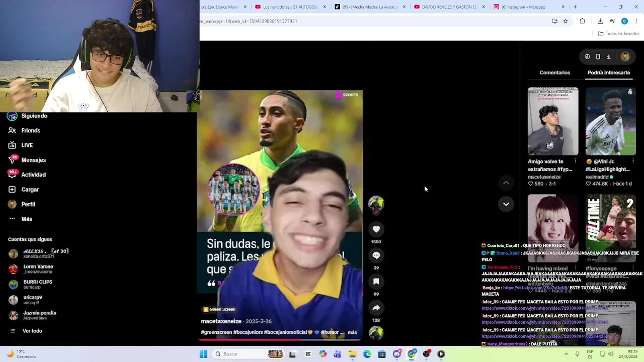Open File Explorer from the taskbar
644x362 pixels.
pos(352,354)
